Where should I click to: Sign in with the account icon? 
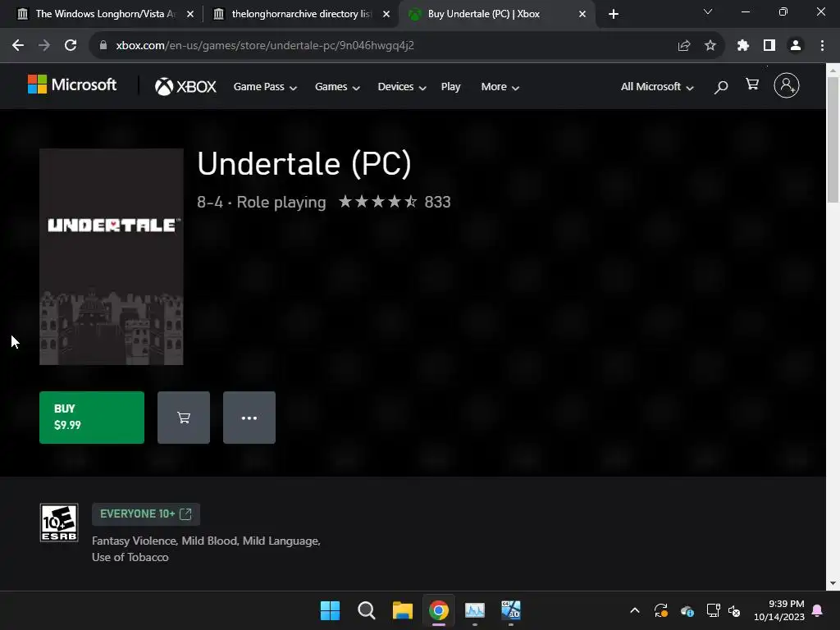[x=787, y=85]
